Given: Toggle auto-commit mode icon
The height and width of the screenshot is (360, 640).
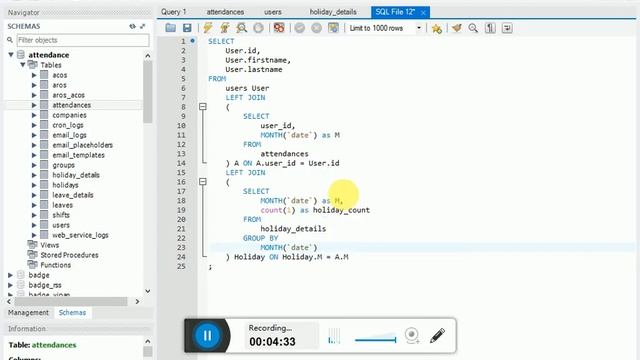Looking at the screenshot, I should tap(333, 28).
